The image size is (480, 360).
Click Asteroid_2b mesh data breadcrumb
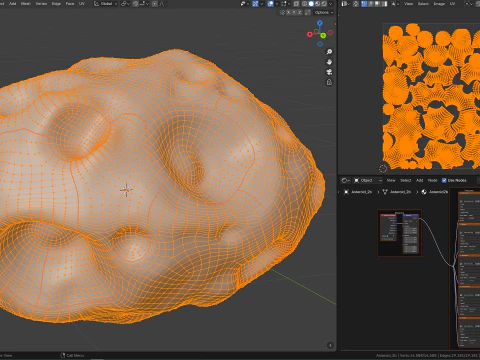click(397, 192)
